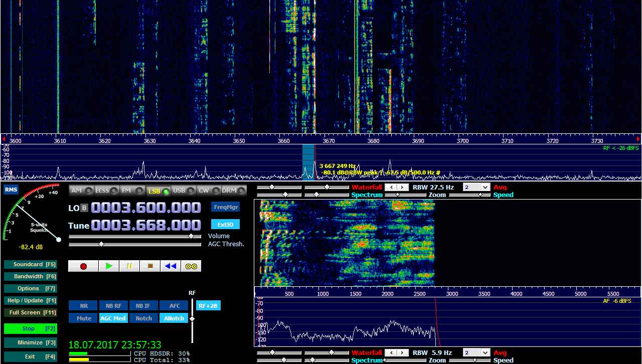Open Options [F7] menu
The width and height of the screenshot is (642, 364).
(x=30, y=288)
